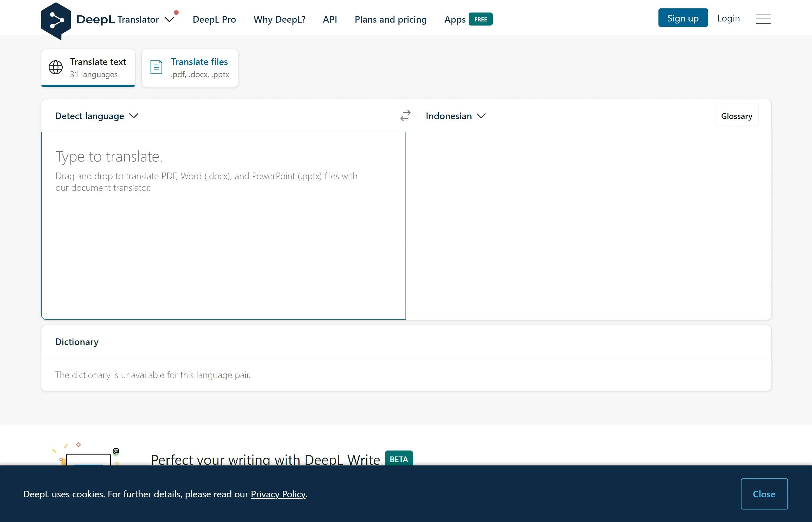Viewport: 812px width, 522px height.
Task: Click the empty translation output panel
Action: click(x=588, y=225)
